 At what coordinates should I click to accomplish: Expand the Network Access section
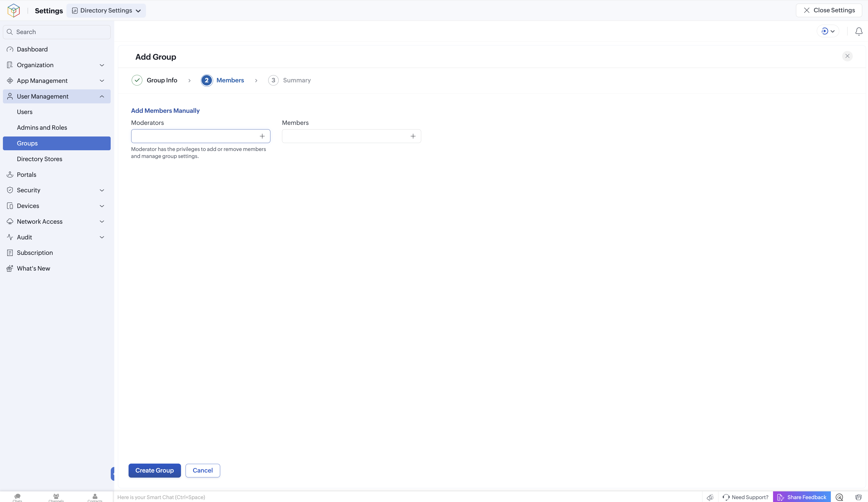point(57,221)
